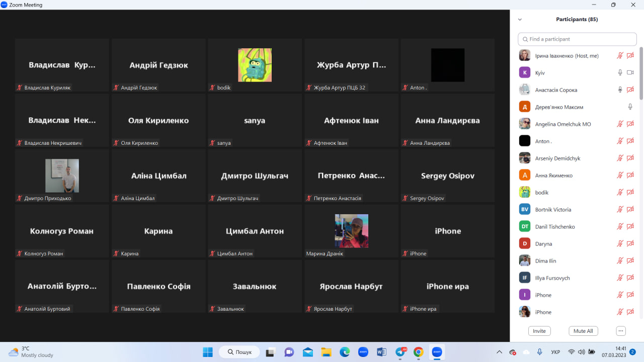The height and width of the screenshot is (362, 644).
Task: Open Telegram from the taskbar
Action: (x=400, y=352)
